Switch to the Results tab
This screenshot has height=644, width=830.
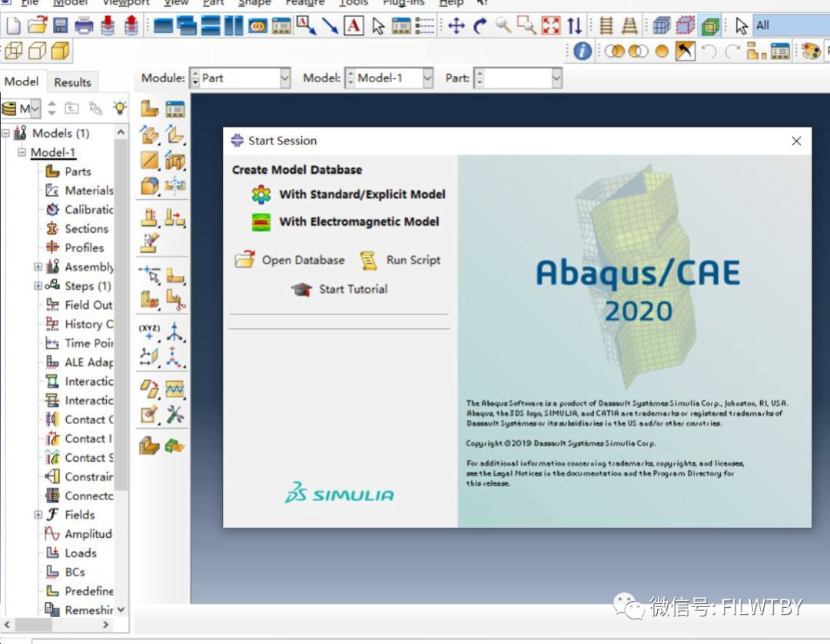(72, 82)
